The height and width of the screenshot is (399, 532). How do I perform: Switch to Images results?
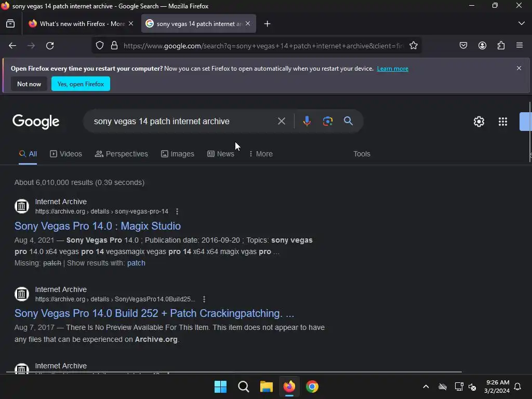click(x=178, y=154)
